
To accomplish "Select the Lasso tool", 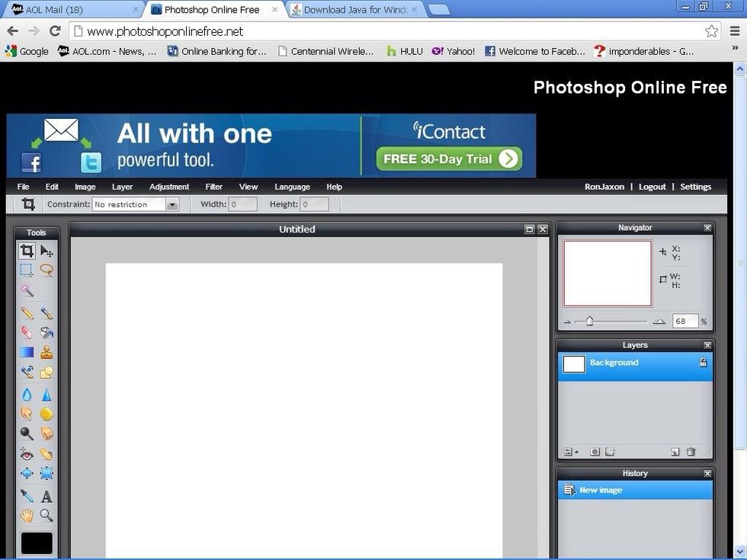I will pyautogui.click(x=46, y=270).
